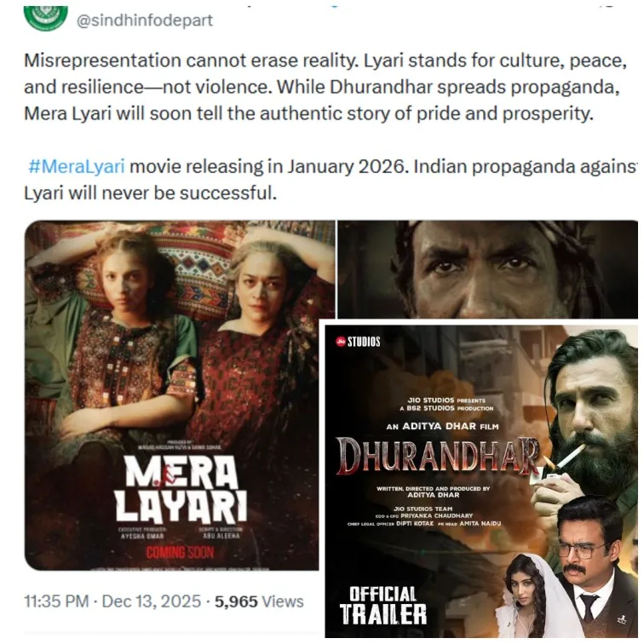Open the close-up turbaned man image
Image resolution: width=644 pixels, height=644 pixels.
tap(487, 269)
